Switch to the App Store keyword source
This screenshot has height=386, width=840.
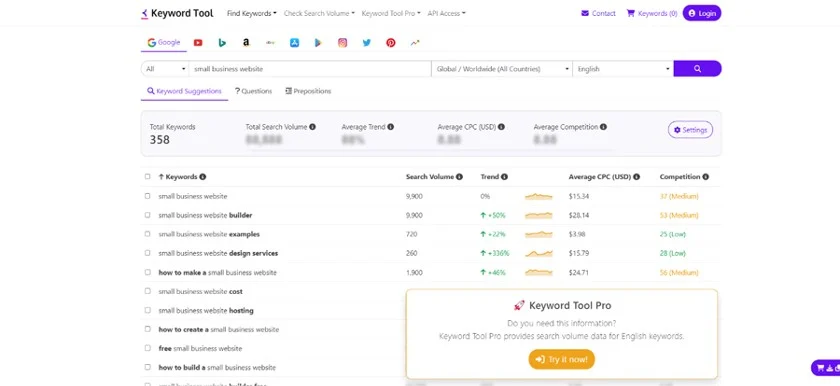click(294, 43)
